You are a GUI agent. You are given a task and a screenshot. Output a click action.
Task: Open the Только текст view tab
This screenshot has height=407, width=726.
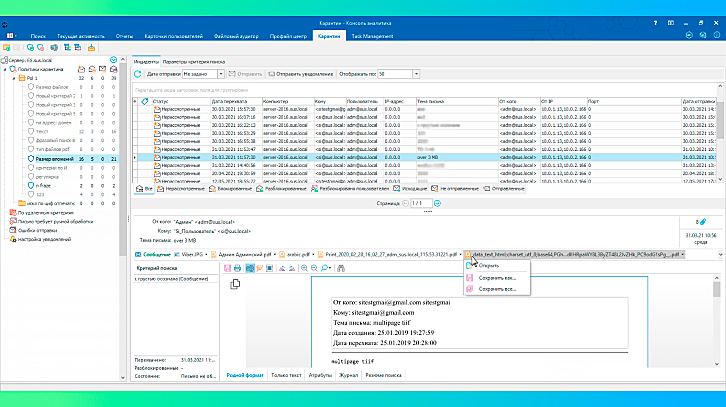(x=285, y=374)
